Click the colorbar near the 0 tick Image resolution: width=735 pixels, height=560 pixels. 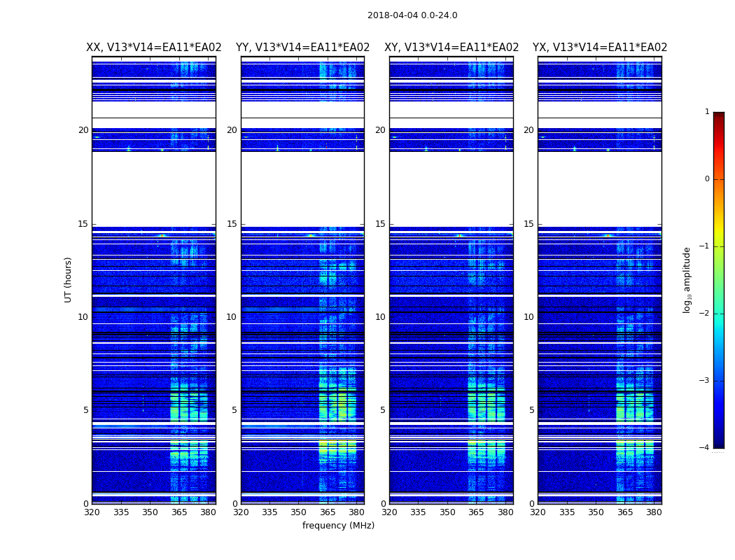(719, 179)
